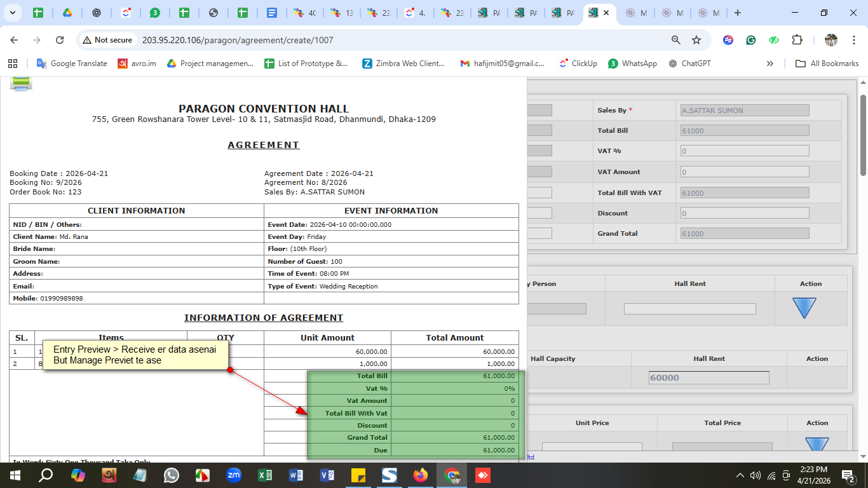
Task: Bookmark this page with the star icon
Action: point(696,40)
